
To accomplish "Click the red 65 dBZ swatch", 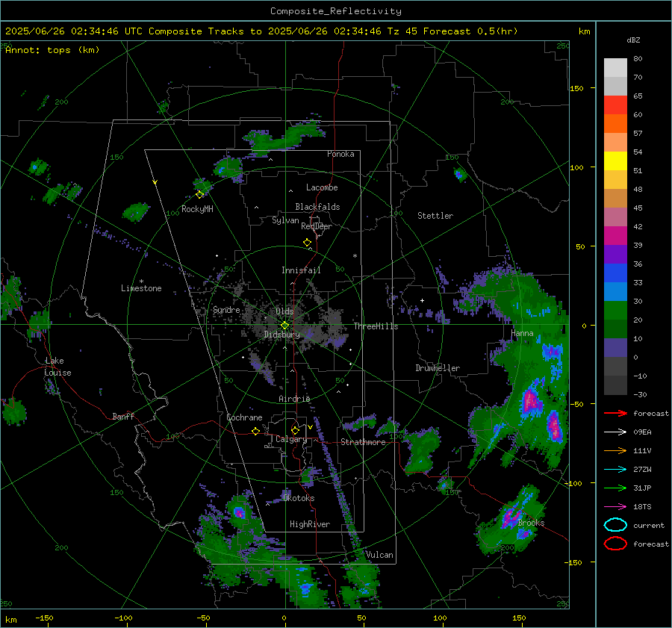I will (x=615, y=105).
